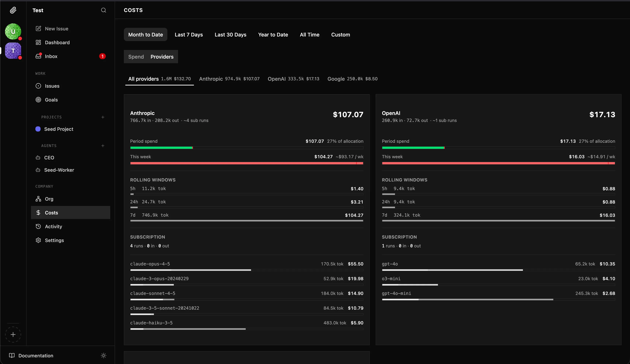The image size is (630, 364).
Task: Click the Anthropic $107.07 total
Action: (x=348, y=114)
